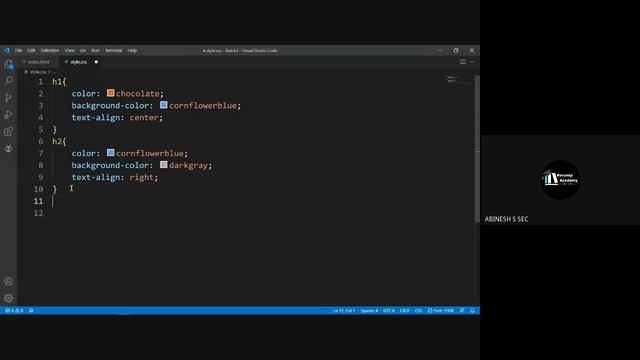
Task: Click the word 'darkgray' on line 8
Action: [x=188, y=165]
